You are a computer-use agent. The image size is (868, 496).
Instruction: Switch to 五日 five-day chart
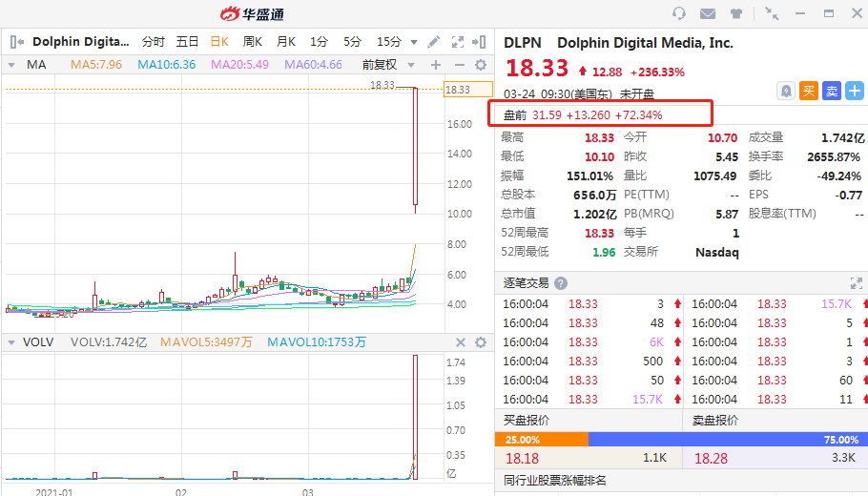point(187,42)
